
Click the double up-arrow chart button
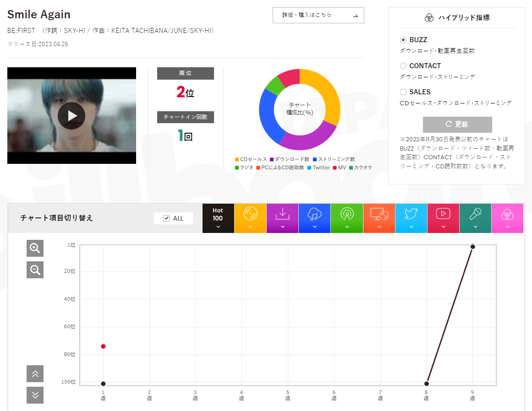[x=35, y=374]
